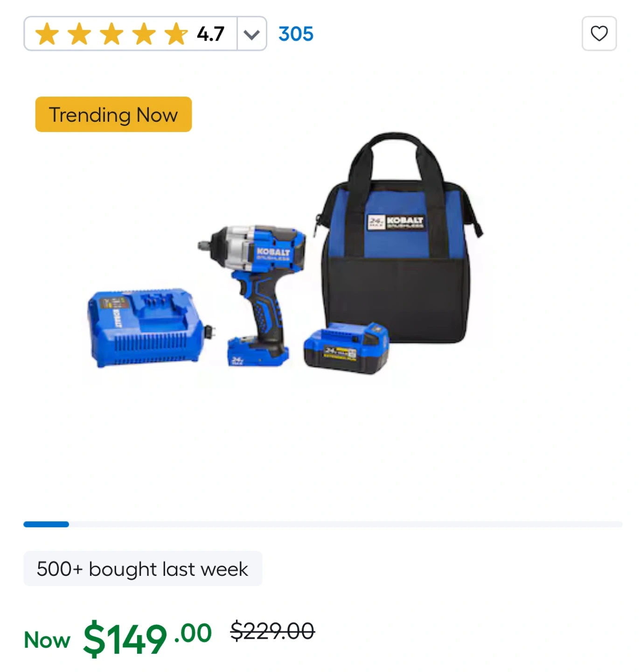Viewport: 639px width, 672px height.
Task: Click the fourth gold star in rating
Action: pyautogui.click(x=144, y=34)
